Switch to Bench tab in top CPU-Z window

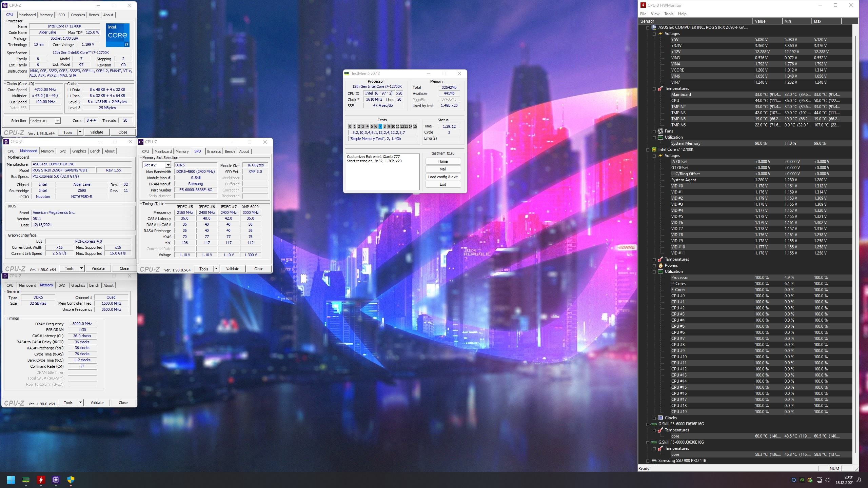pos(94,15)
